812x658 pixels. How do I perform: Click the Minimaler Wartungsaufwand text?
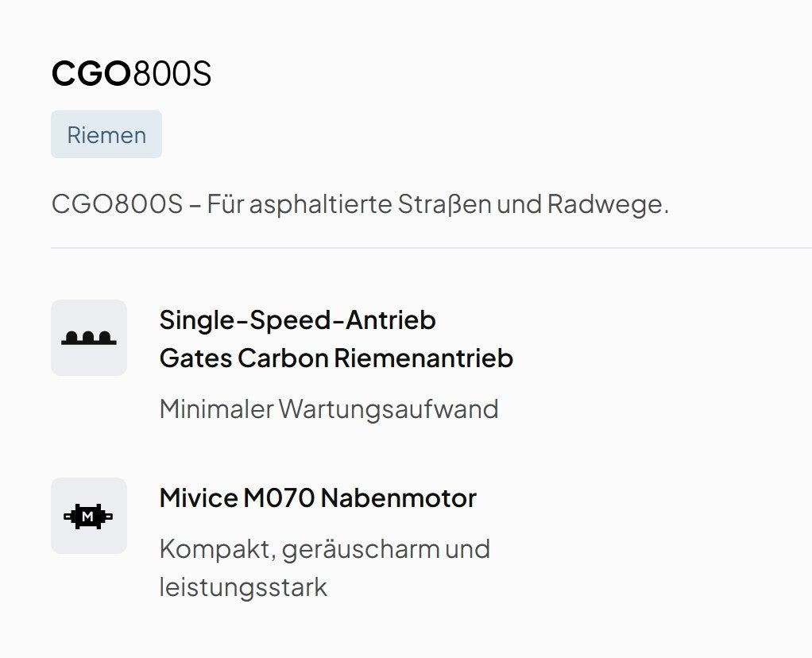(x=329, y=409)
